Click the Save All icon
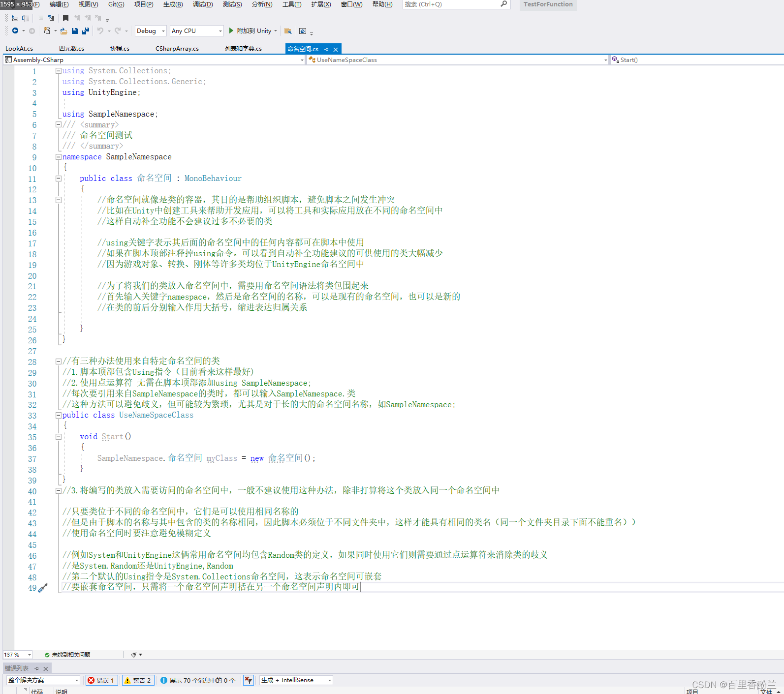 86,30
